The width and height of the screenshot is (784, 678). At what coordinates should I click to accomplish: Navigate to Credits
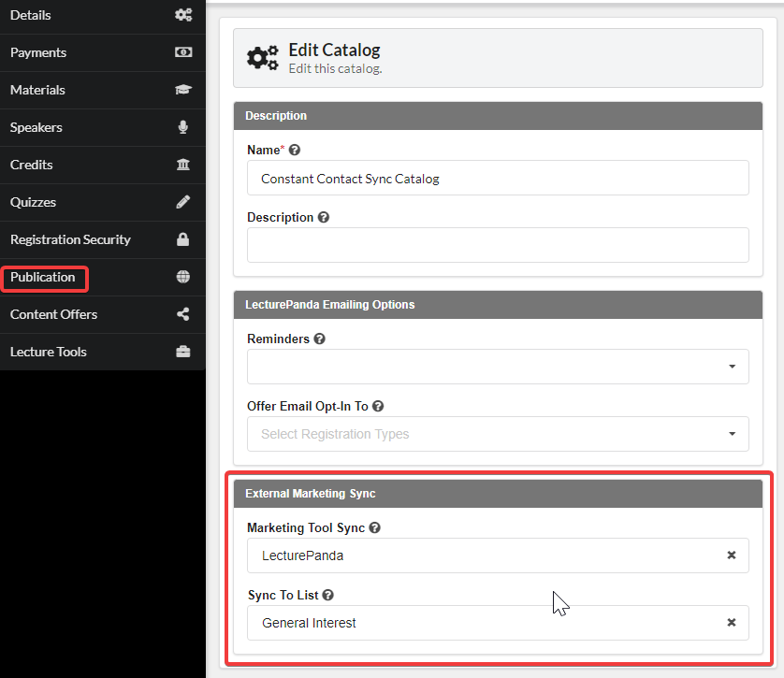click(x=103, y=165)
